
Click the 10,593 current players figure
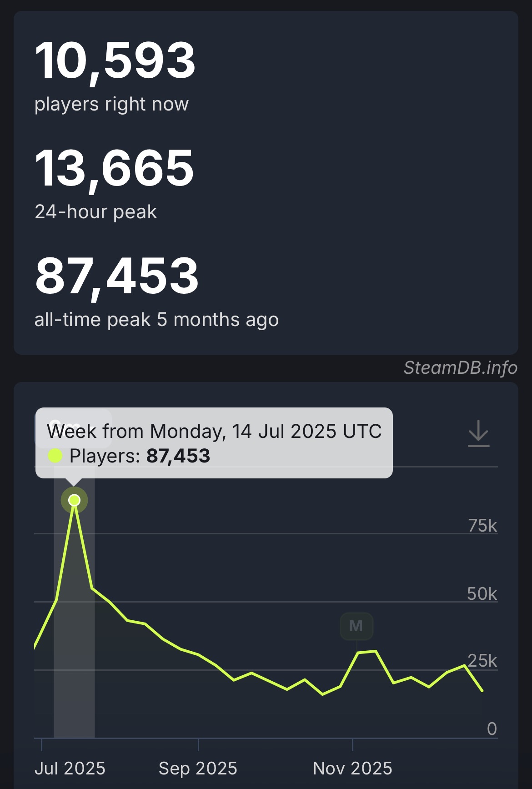coord(115,60)
